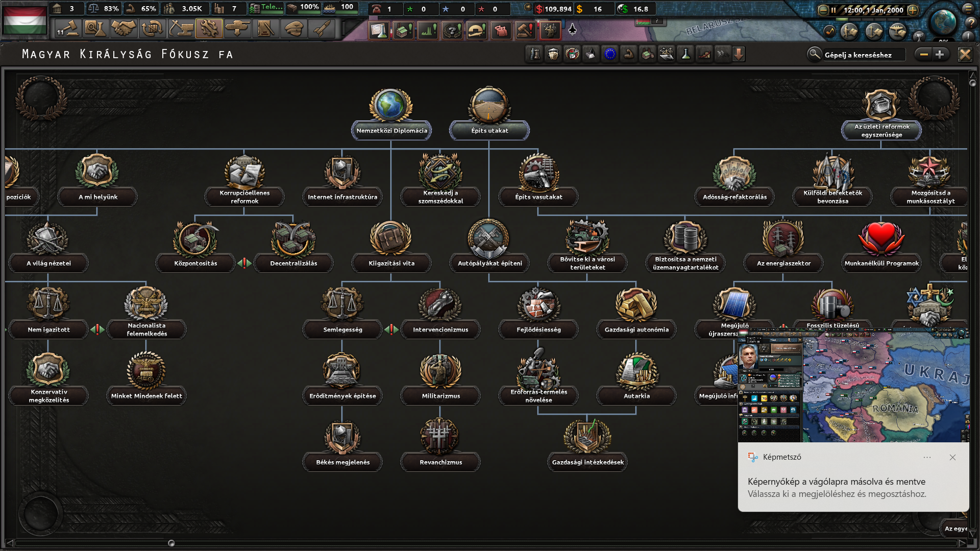Click the horizontal scrollbar handle at bottom
Viewport: 980px width, 551px height.
(x=171, y=543)
